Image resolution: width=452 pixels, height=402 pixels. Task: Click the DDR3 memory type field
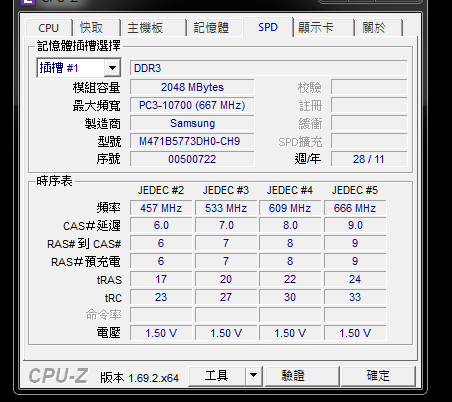tap(269, 68)
